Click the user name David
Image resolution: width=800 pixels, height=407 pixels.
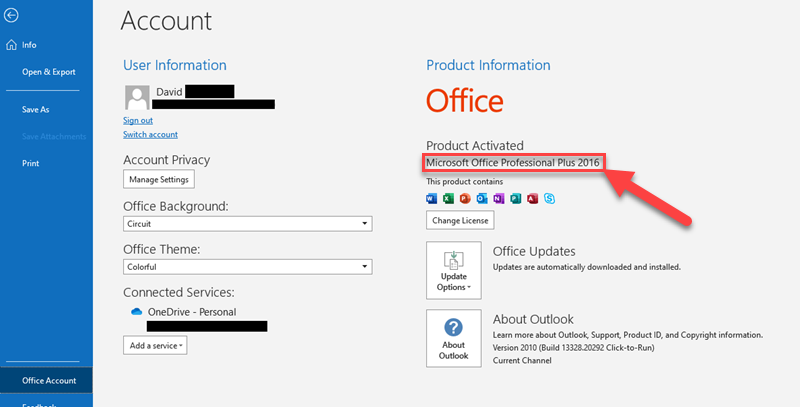[x=168, y=92]
